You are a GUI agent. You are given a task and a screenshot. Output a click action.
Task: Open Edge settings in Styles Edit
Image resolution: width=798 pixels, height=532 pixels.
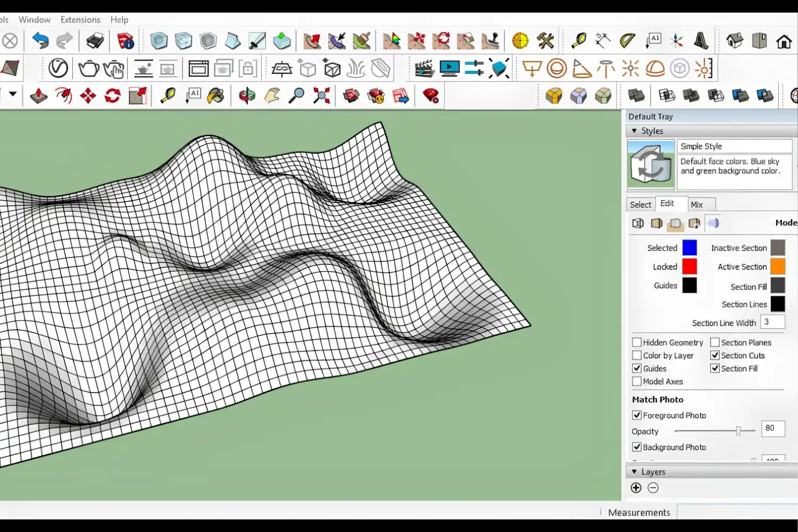[x=638, y=223]
